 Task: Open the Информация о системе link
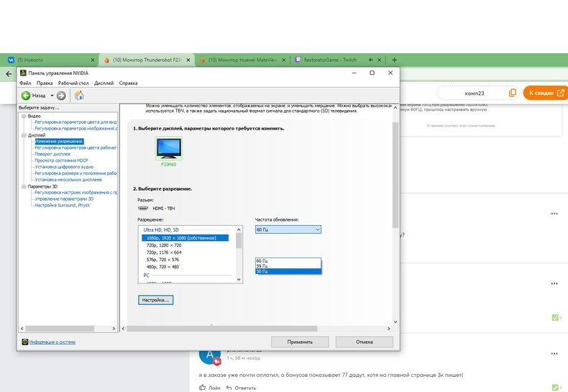(52, 342)
